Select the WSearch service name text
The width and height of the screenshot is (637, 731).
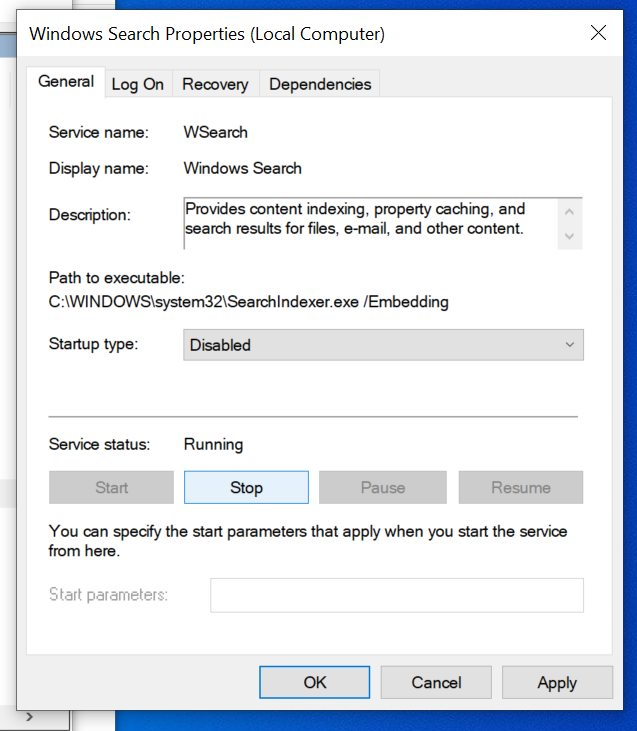point(215,132)
